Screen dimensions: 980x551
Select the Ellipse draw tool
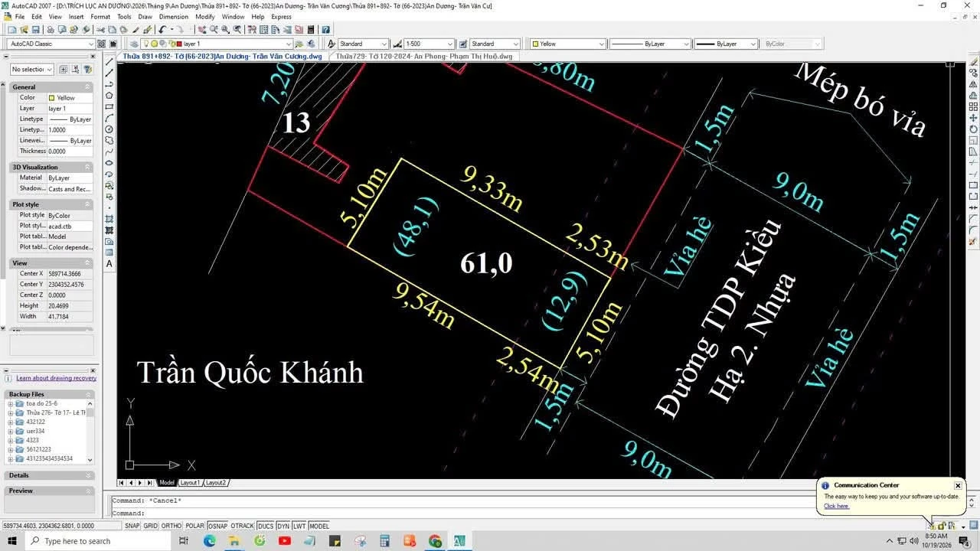tap(109, 163)
